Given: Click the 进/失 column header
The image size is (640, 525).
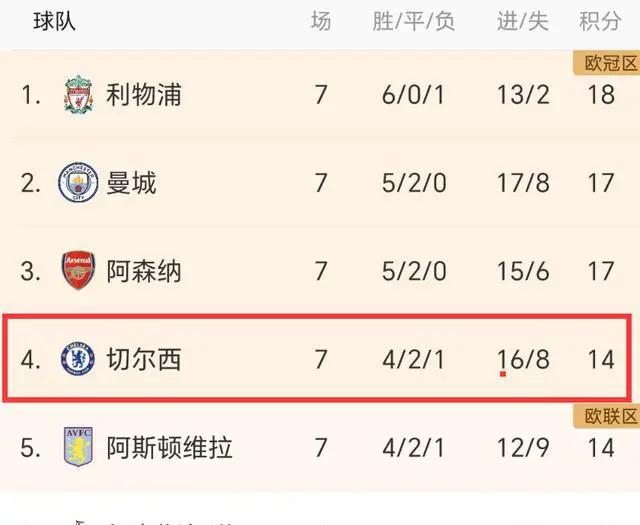Looking at the screenshot, I should 523,21.
